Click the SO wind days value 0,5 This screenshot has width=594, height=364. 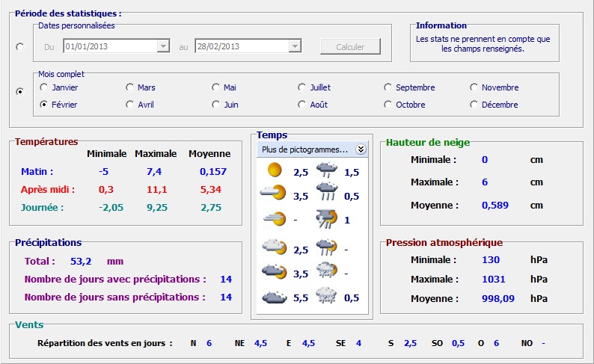pyautogui.click(x=458, y=343)
